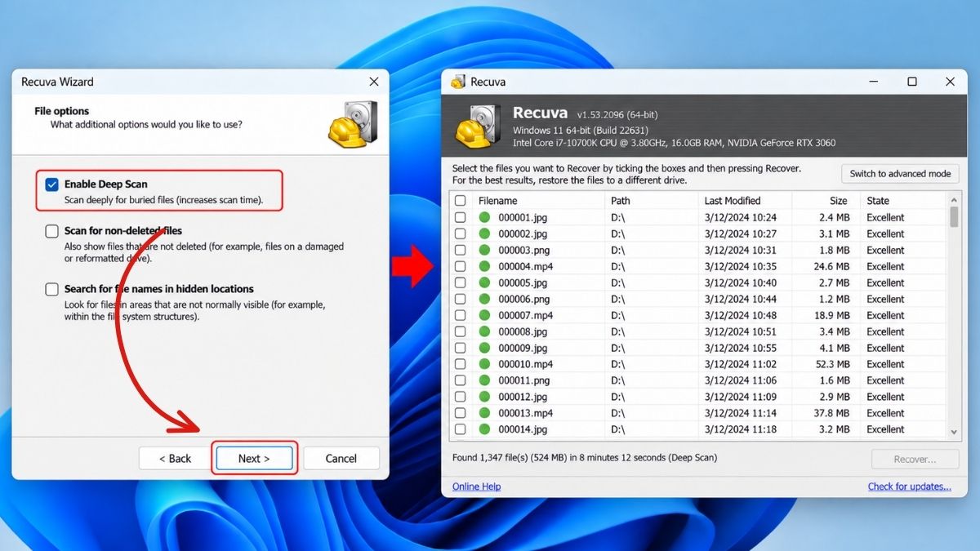The width and height of the screenshot is (980, 551).
Task: Select the file name 000007.mp4
Action: click(x=525, y=315)
